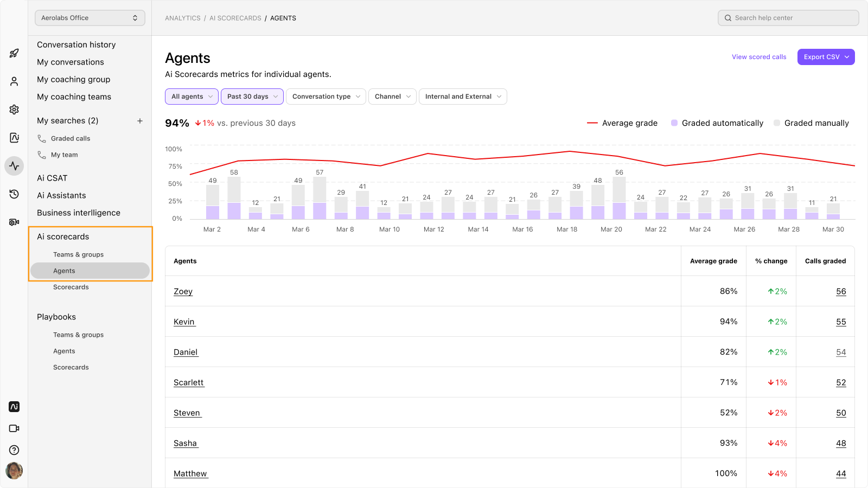Image resolution: width=868 pixels, height=488 pixels.
Task: Add a search with the plus icon beside My searches
Action: click(140, 121)
